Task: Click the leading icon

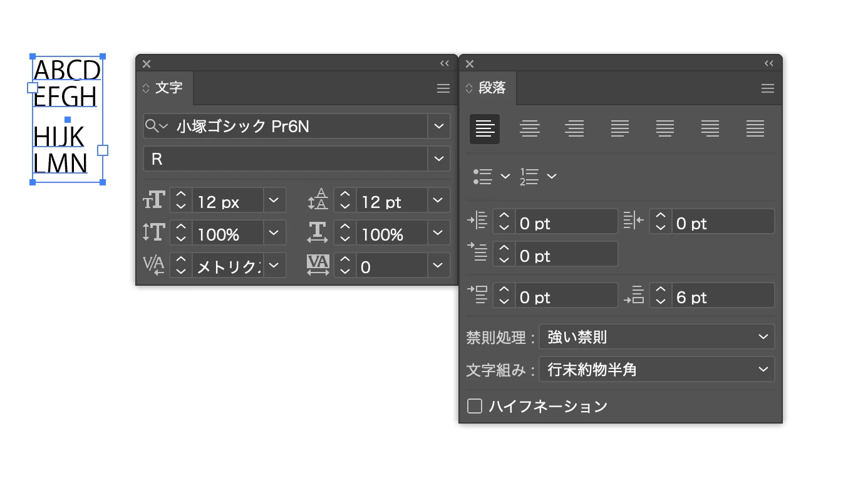Action: click(318, 201)
